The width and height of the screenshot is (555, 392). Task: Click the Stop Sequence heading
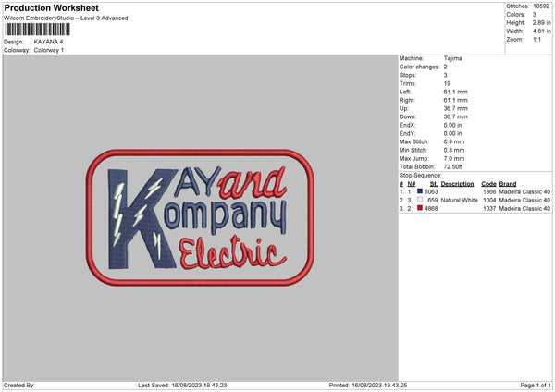[x=420, y=174]
